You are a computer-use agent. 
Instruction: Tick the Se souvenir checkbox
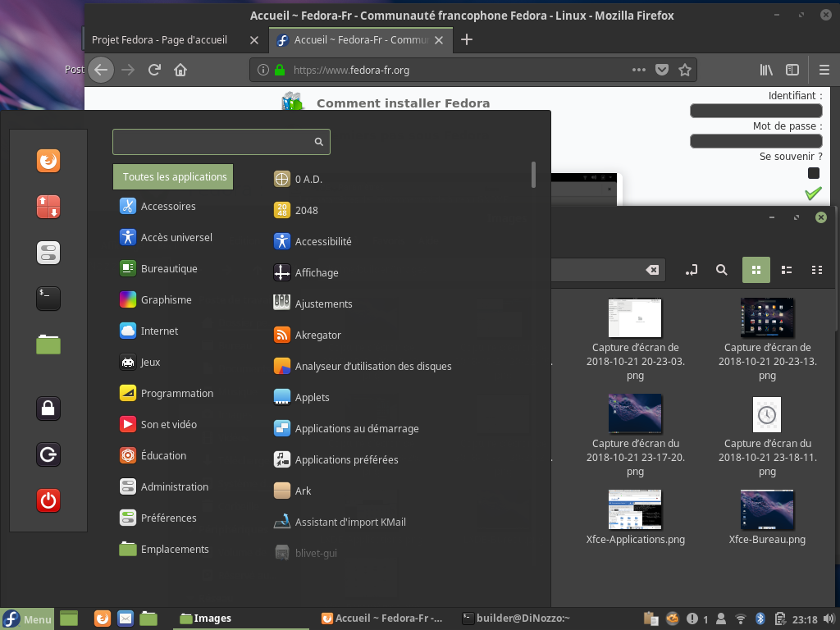[813, 173]
